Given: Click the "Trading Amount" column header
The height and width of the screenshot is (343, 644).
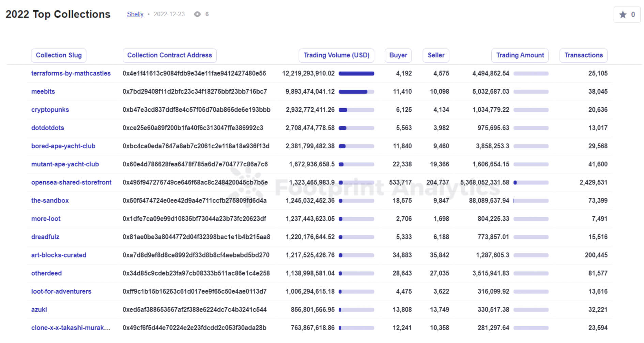Looking at the screenshot, I should tap(519, 55).
